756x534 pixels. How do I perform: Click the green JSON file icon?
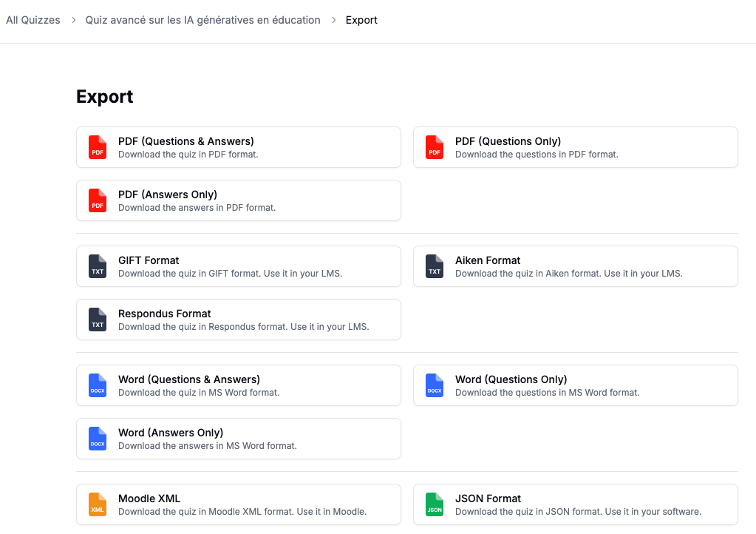point(435,504)
